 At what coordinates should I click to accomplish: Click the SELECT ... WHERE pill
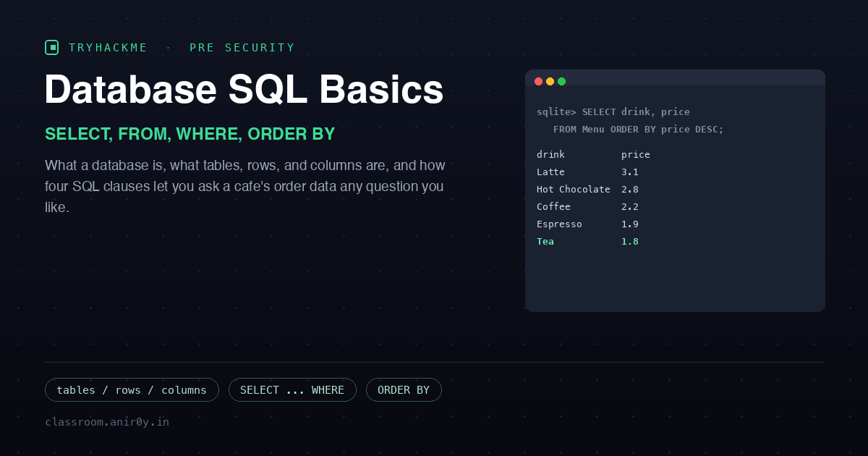[x=292, y=390]
